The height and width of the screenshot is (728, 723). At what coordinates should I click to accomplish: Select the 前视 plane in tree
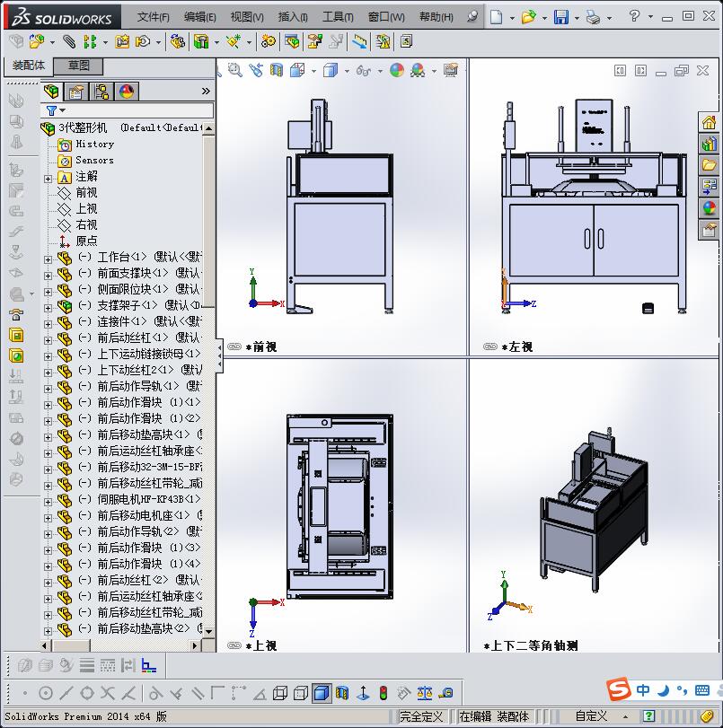coord(86,192)
